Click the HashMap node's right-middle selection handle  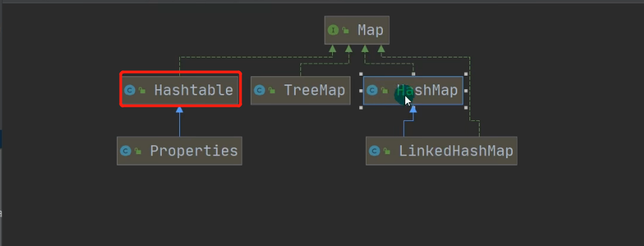tap(466, 91)
